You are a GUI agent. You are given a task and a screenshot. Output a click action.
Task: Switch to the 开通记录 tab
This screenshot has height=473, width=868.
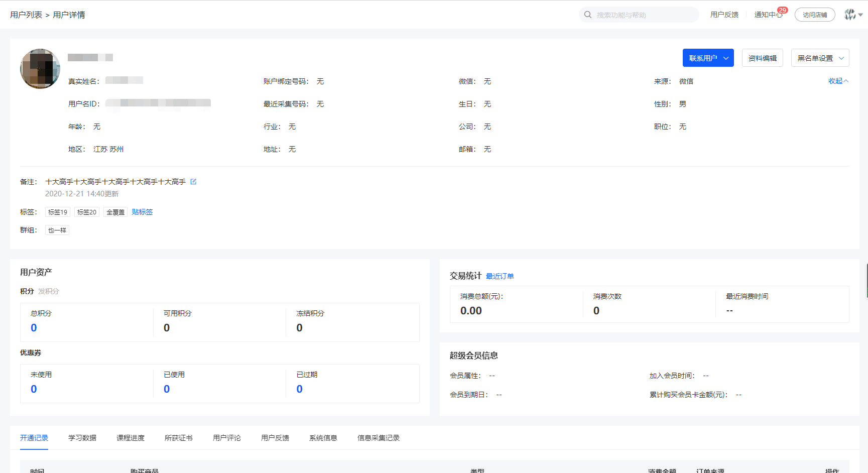coord(34,438)
